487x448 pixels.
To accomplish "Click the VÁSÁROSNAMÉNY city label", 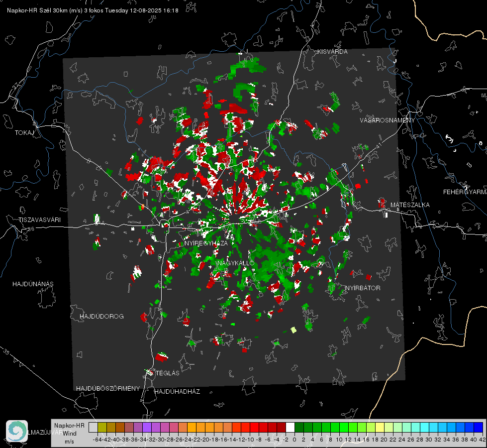I will 388,120.
